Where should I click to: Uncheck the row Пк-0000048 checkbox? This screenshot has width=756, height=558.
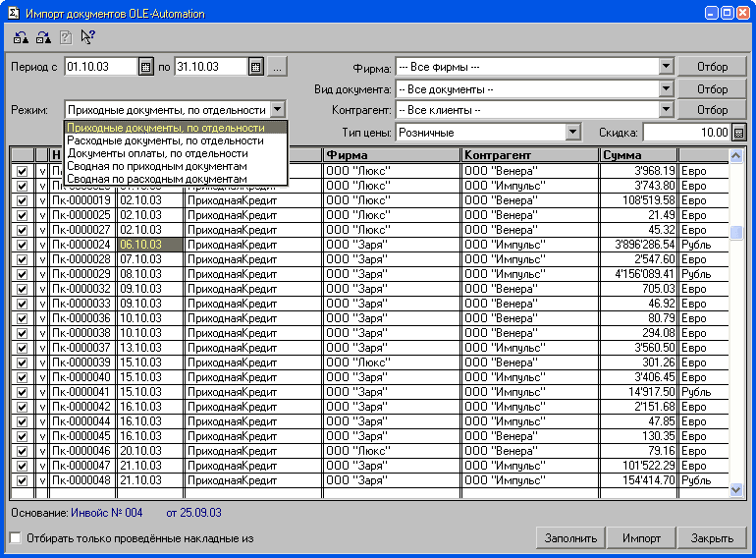[x=22, y=480]
